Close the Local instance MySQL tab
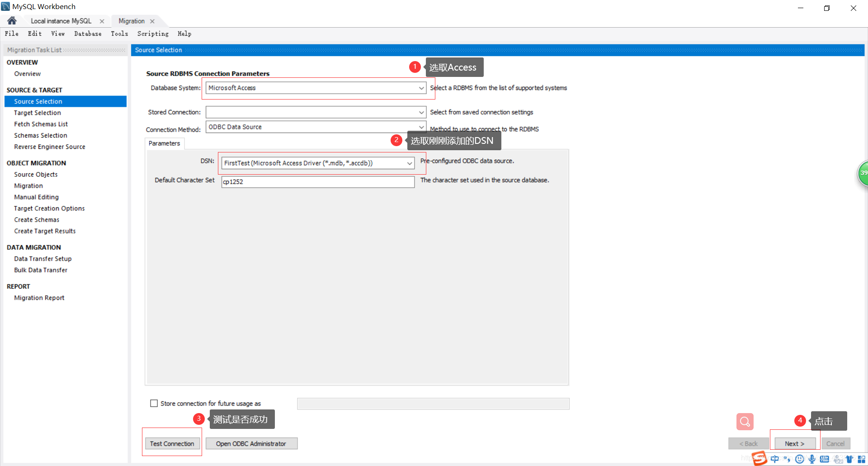The image size is (868, 466). click(102, 21)
